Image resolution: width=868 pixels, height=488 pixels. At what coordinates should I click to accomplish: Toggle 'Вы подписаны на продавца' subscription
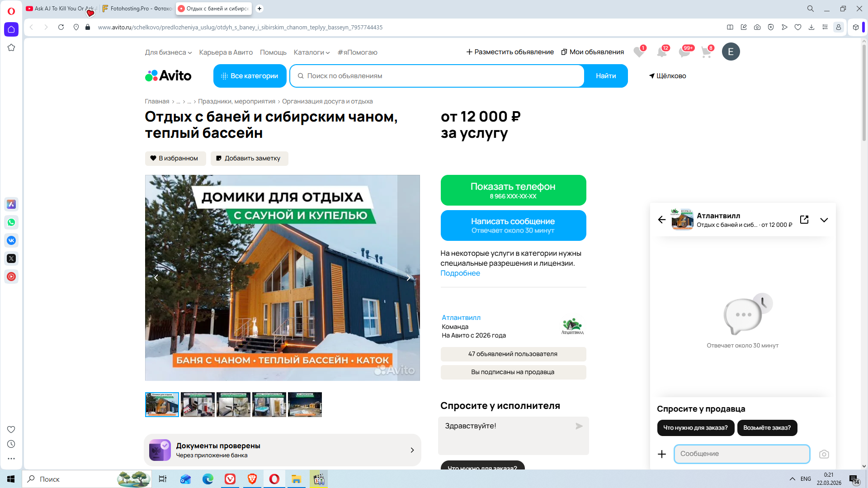(x=513, y=372)
